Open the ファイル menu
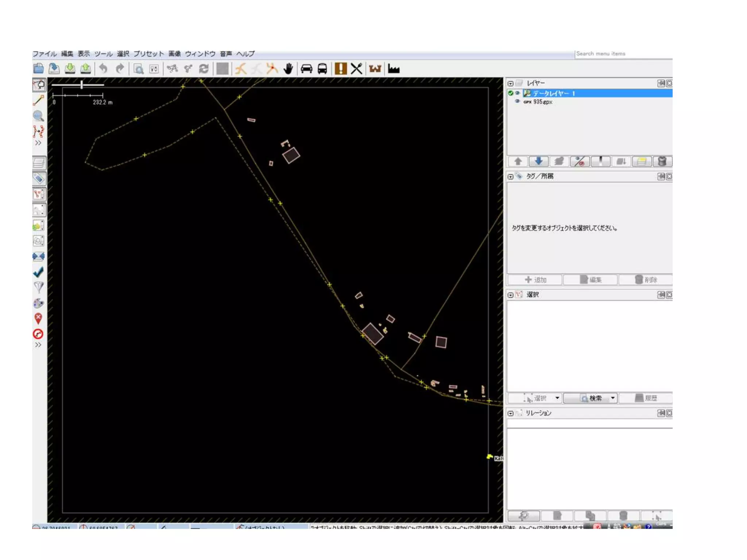Screen dimensions: 747x560 [x=44, y=54]
